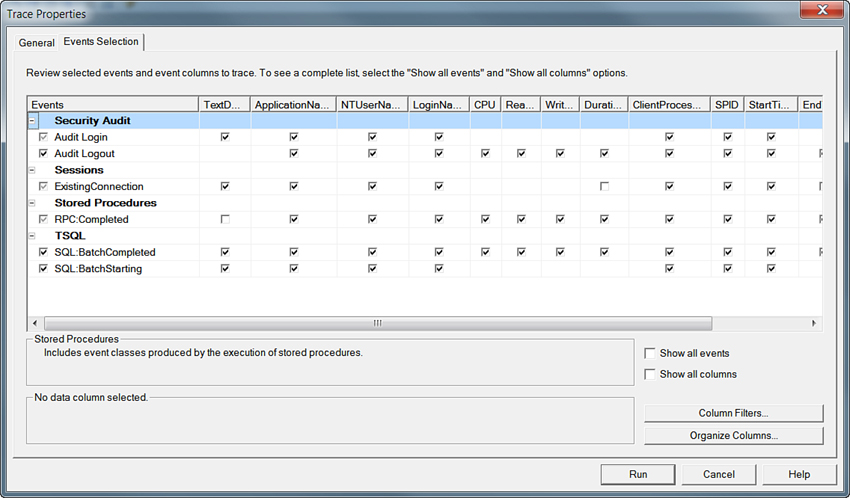The image size is (850, 498).
Task: Click the ApplicationName column header
Action: coord(292,104)
